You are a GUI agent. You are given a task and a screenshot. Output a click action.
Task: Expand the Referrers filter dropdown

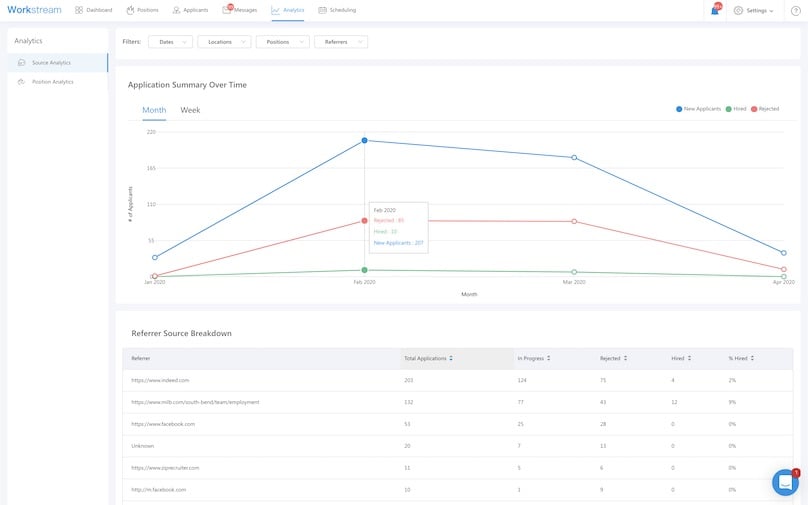tap(340, 42)
